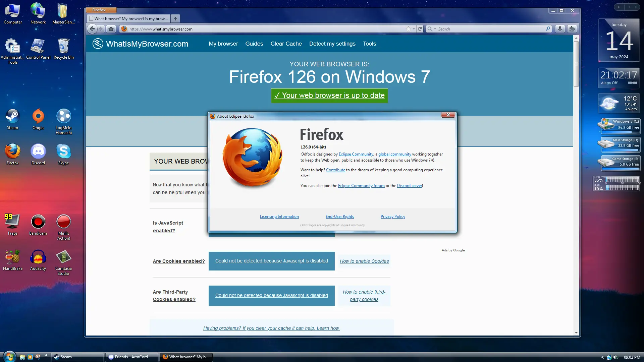Open 'Clear Cache' menu item
Screen dimensions: 644x362
(x=286, y=44)
